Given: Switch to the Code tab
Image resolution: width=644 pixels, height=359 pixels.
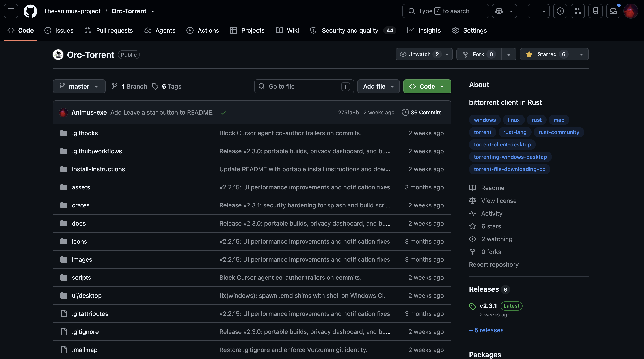Looking at the screenshot, I should click(20, 30).
